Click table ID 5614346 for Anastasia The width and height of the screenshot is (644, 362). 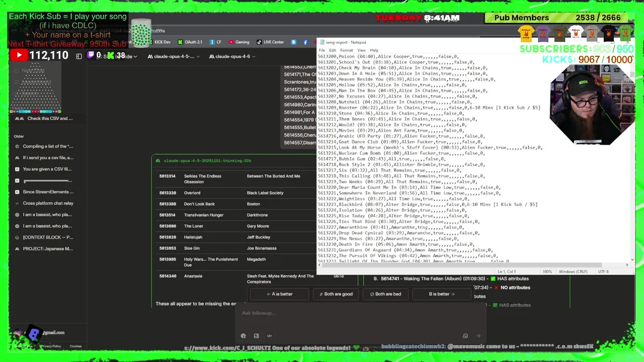coord(168,276)
